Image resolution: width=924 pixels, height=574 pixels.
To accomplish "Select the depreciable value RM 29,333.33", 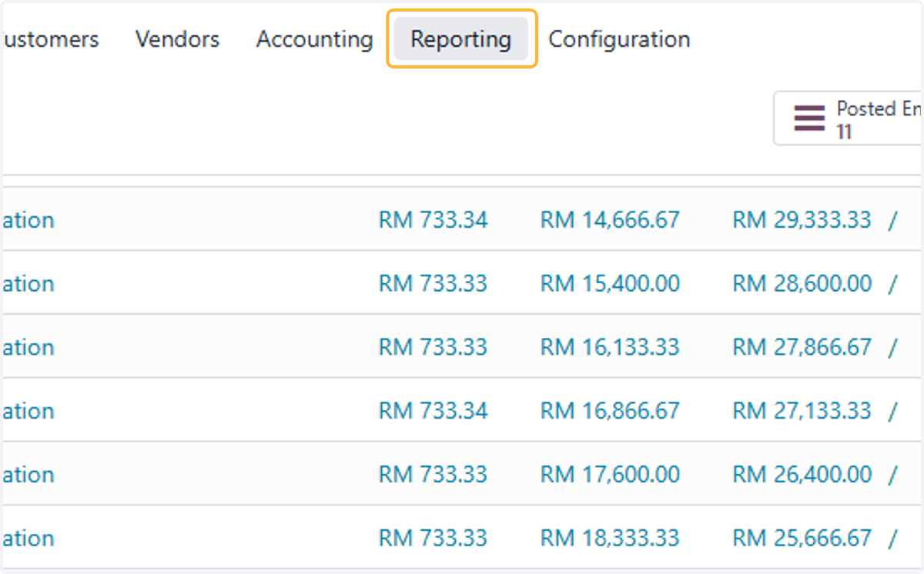I will tap(802, 220).
